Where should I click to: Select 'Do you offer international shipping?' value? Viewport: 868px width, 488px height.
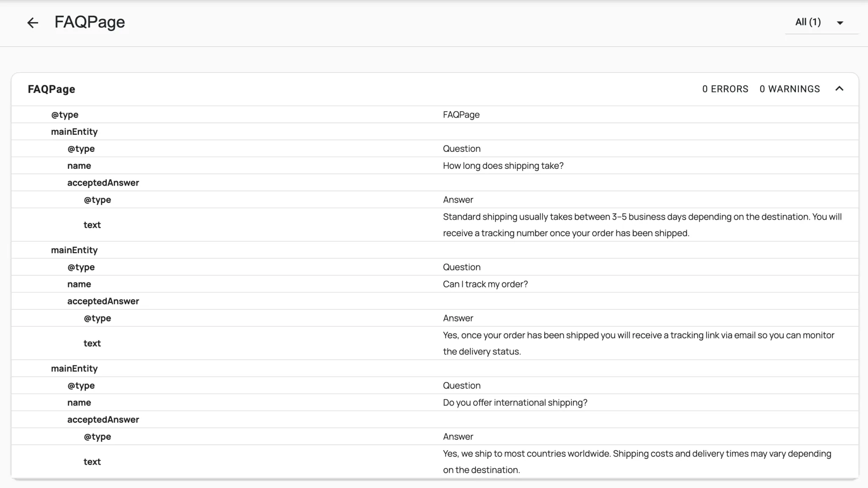pyautogui.click(x=515, y=402)
